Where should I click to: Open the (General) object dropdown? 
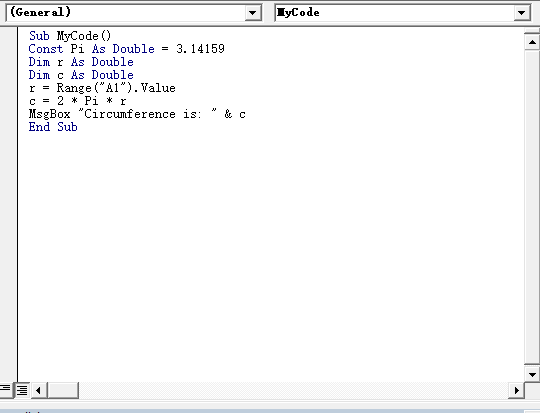(x=252, y=13)
